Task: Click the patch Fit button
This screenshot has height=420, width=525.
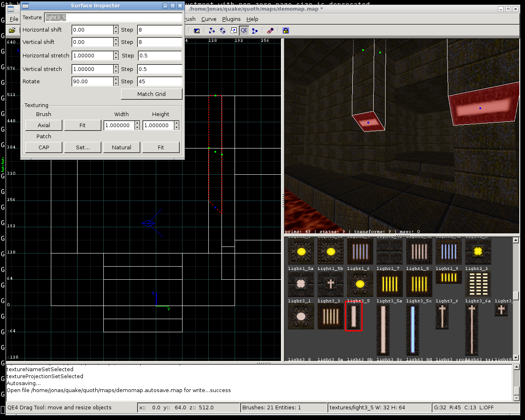Action: (x=161, y=147)
